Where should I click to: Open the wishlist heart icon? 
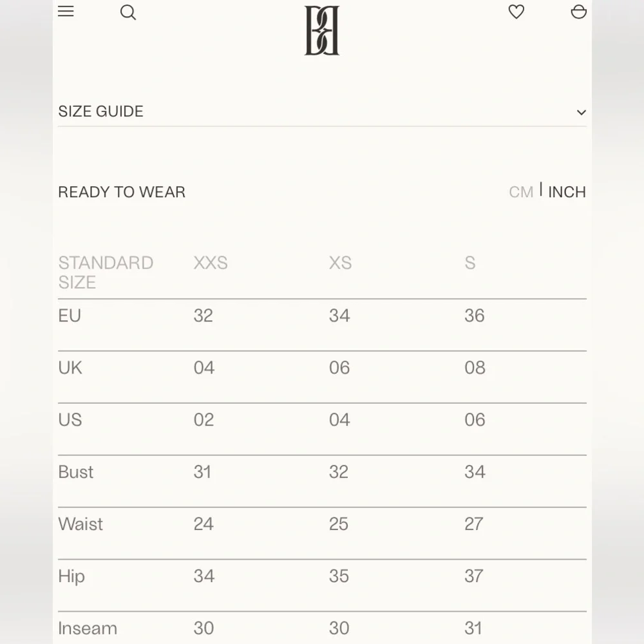(x=516, y=12)
